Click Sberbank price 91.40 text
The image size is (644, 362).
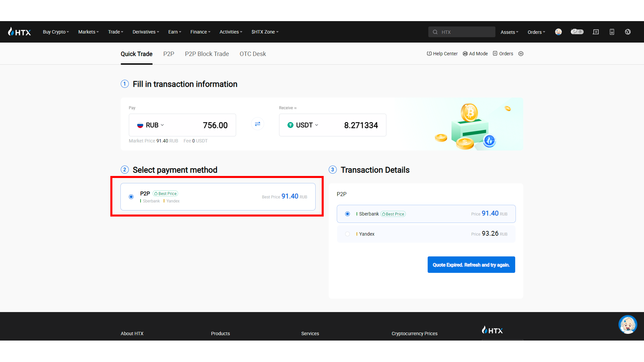pos(489,214)
